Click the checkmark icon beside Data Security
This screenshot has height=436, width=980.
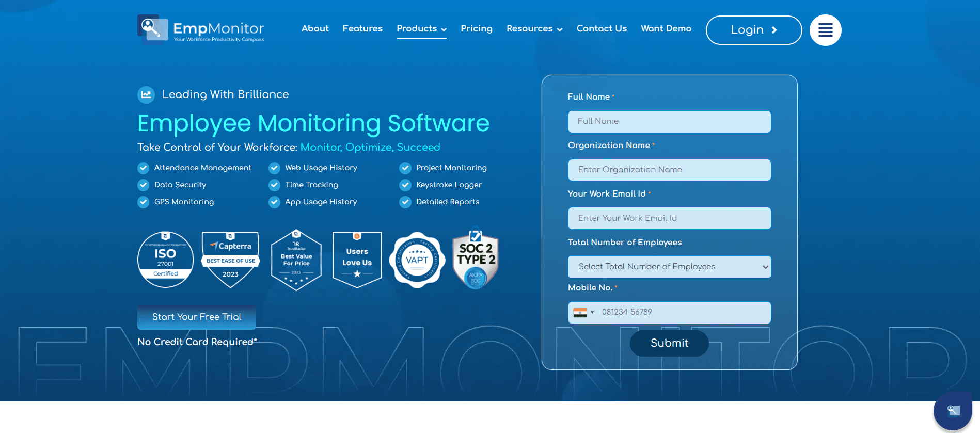tap(143, 185)
